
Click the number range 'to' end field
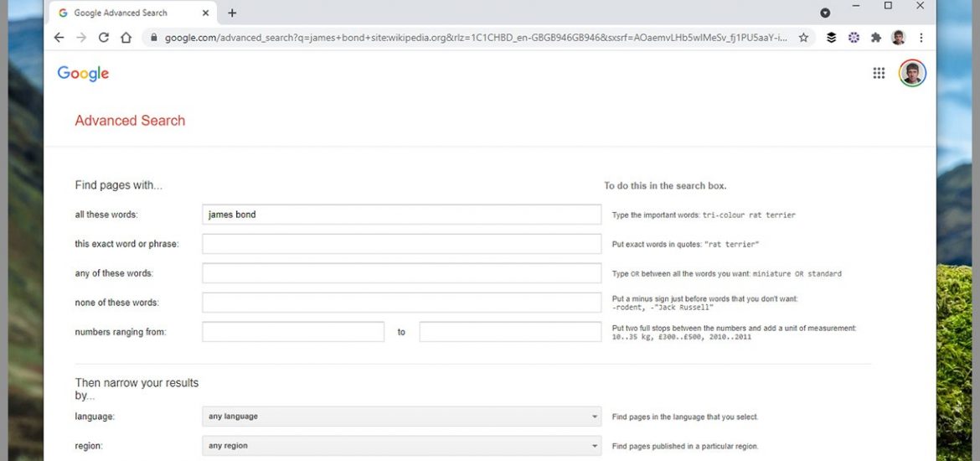[x=510, y=332]
